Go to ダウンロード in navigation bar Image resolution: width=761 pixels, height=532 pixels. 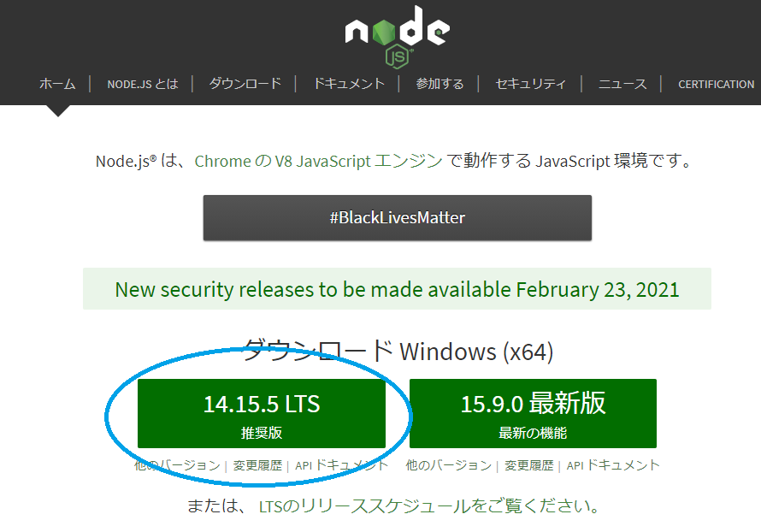coord(245,84)
